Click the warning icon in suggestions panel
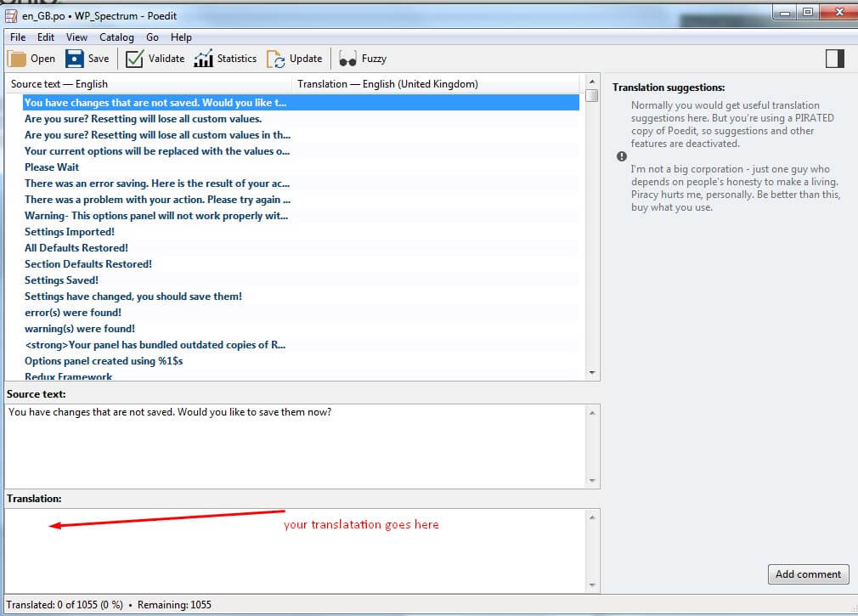 click(x=622, y=157)
